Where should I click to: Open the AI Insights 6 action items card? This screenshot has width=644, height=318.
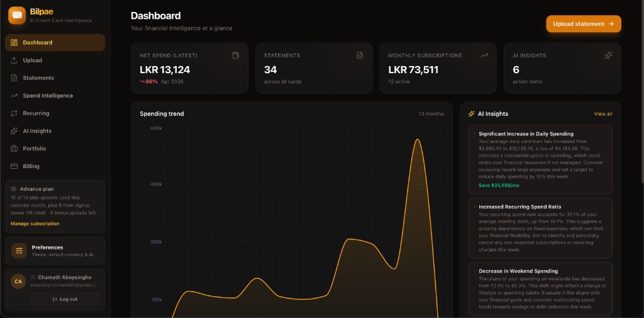(562, 68)
